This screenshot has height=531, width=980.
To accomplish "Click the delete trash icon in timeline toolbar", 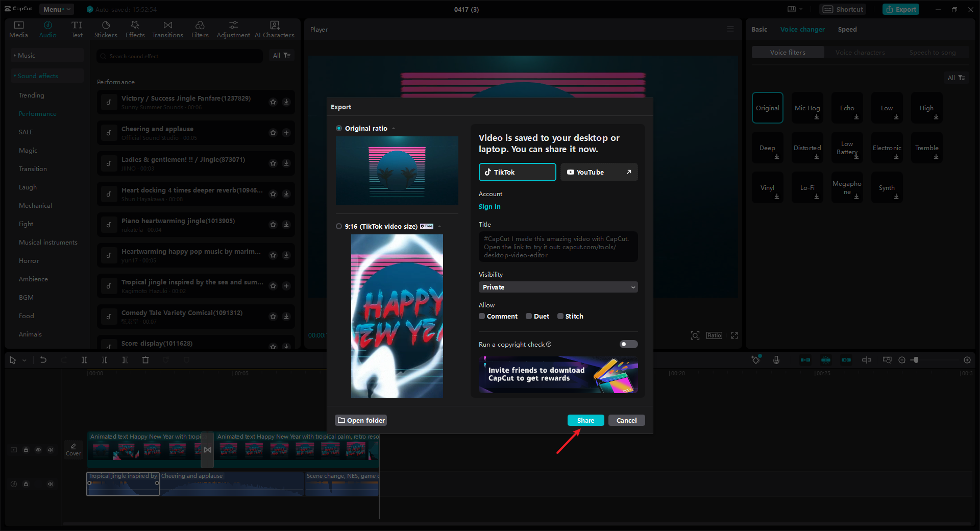I will coord(145,360).
